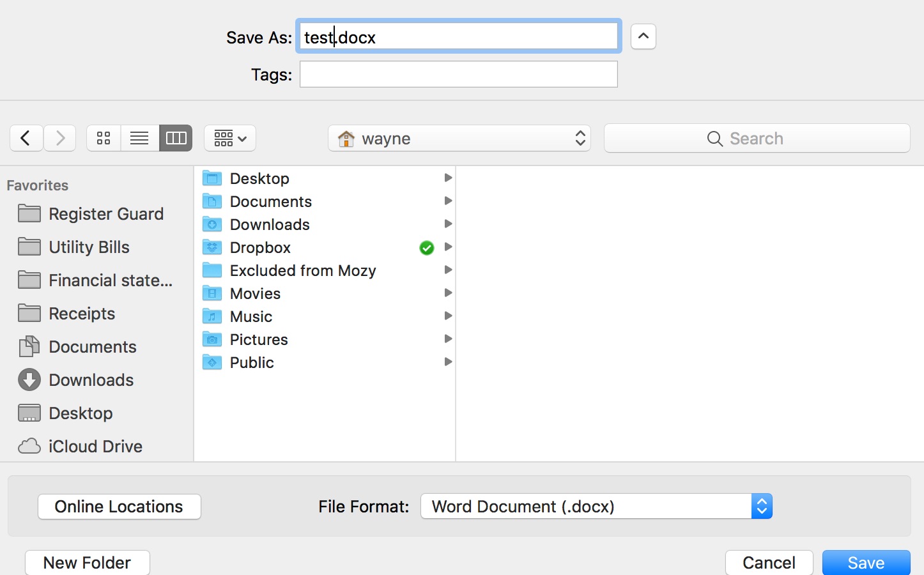Select the "Music" folder name
This screenshot has width=924, height=575.
click(251, 317)
